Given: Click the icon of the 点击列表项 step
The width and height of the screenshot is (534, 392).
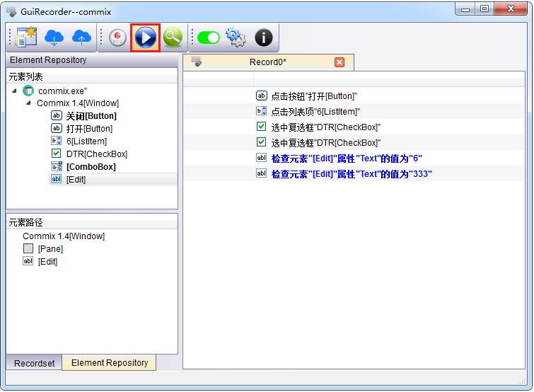Looking at the screenshot, I should point(261,111).
